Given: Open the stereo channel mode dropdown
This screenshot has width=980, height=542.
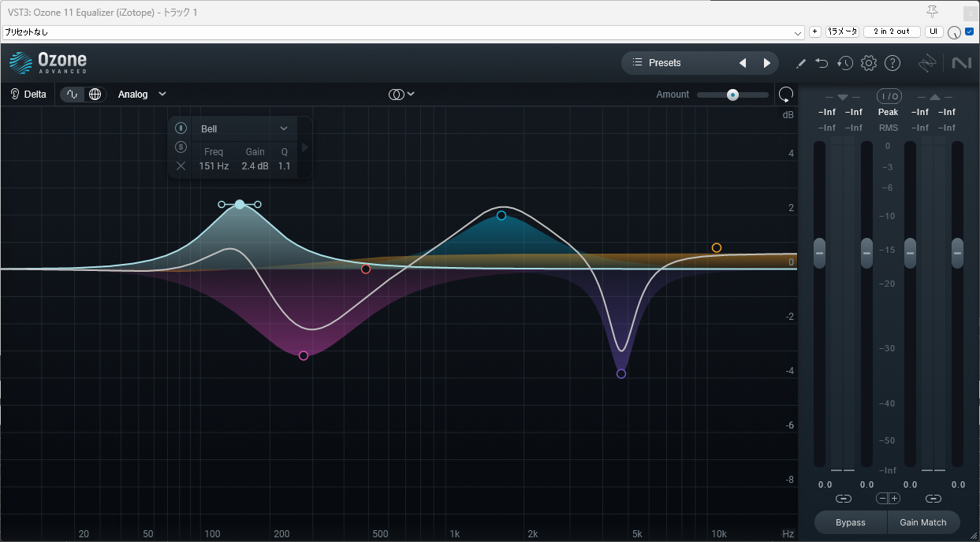Looking at the screenshot, I should tap(401, 95).
